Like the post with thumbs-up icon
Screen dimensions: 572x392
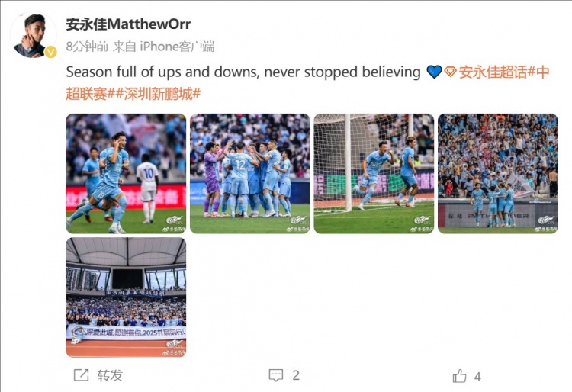[459, 375]
